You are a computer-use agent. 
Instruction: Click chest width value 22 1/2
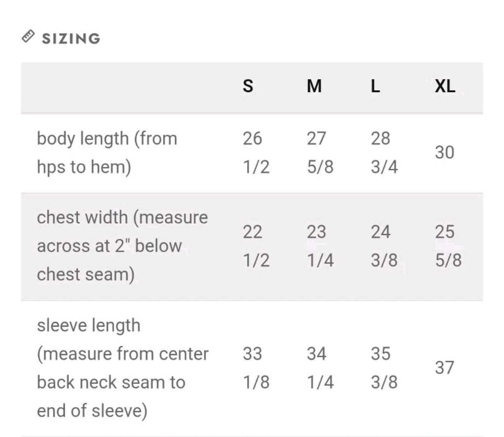[256, 246]
